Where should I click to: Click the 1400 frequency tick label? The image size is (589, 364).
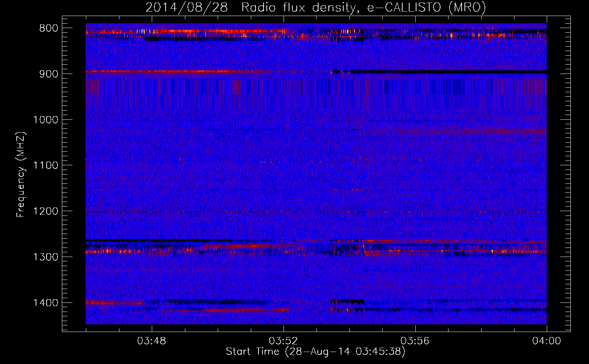[x=46, y=303]
